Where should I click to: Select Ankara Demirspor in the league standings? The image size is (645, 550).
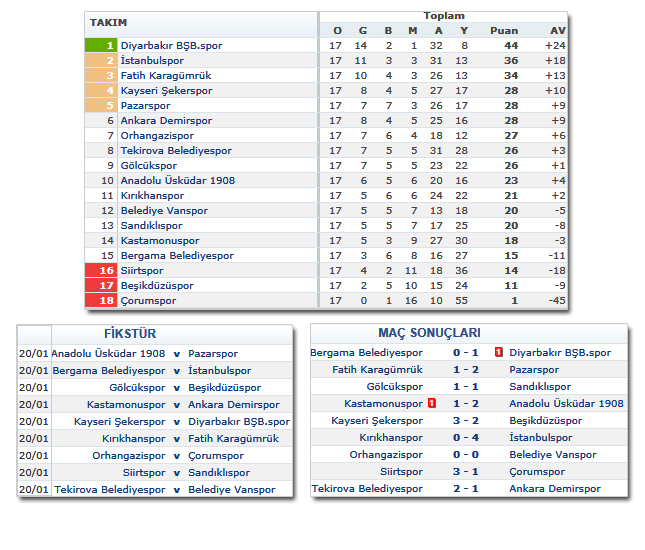(166, 120)
